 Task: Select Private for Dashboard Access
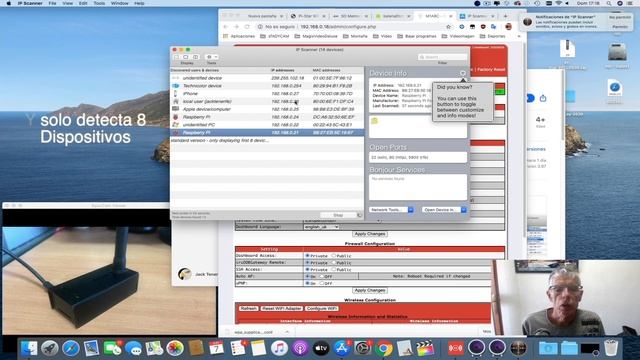(x=307, y=256)
